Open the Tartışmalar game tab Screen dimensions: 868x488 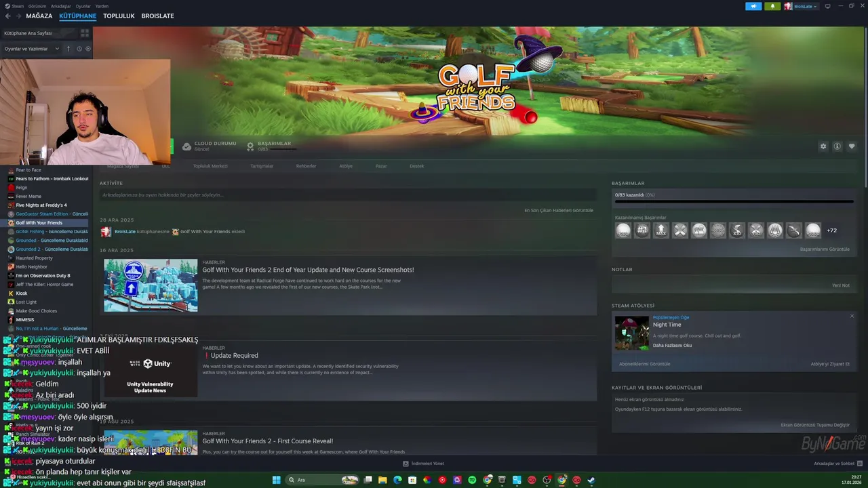click(x=262, y=166)
